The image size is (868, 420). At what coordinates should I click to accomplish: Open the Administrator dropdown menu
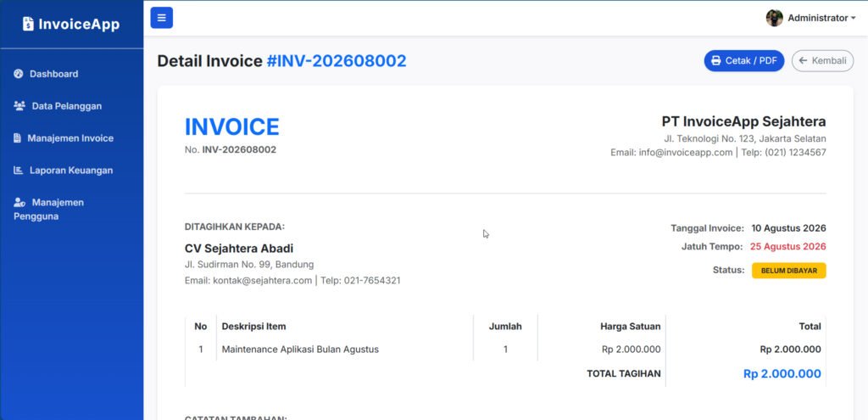tap(811, 18)
